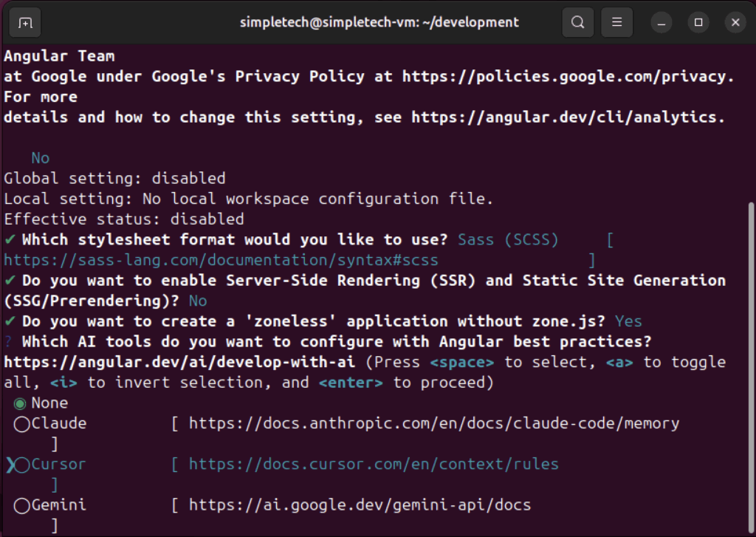756x537 pixels.
Task: Click the window title simpletech@simpletech-vm
Action: 379,22
